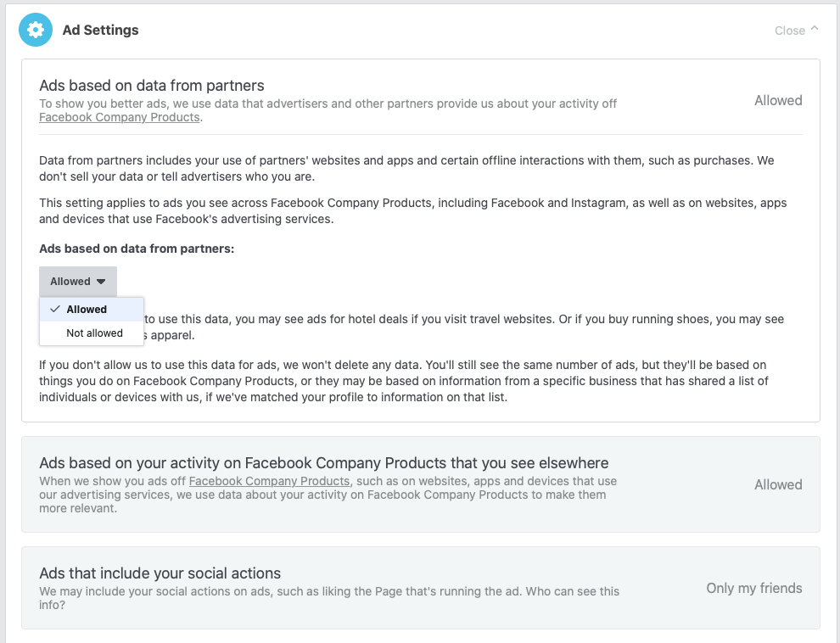This screenshot has width=840, height=643.
Task: Open the Allowed dropdown button
Action: point(78,282)
